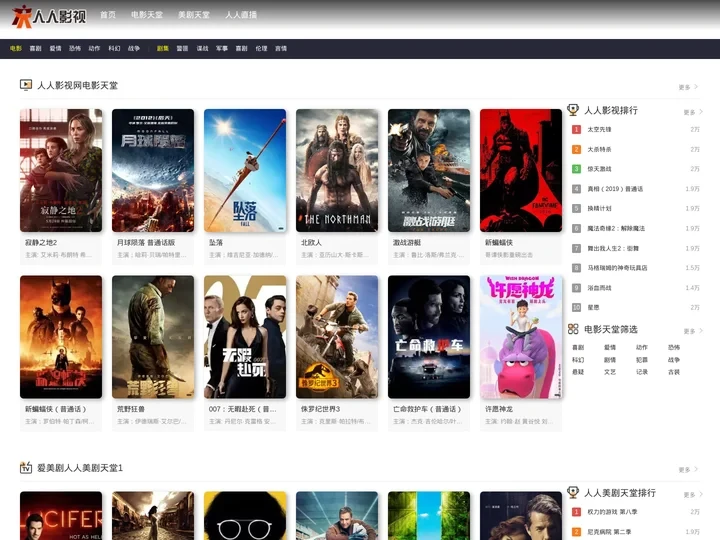Filter by 文艺 in 电影天堂筛选
The image size is (720, 540).
(x=610, y=372)
